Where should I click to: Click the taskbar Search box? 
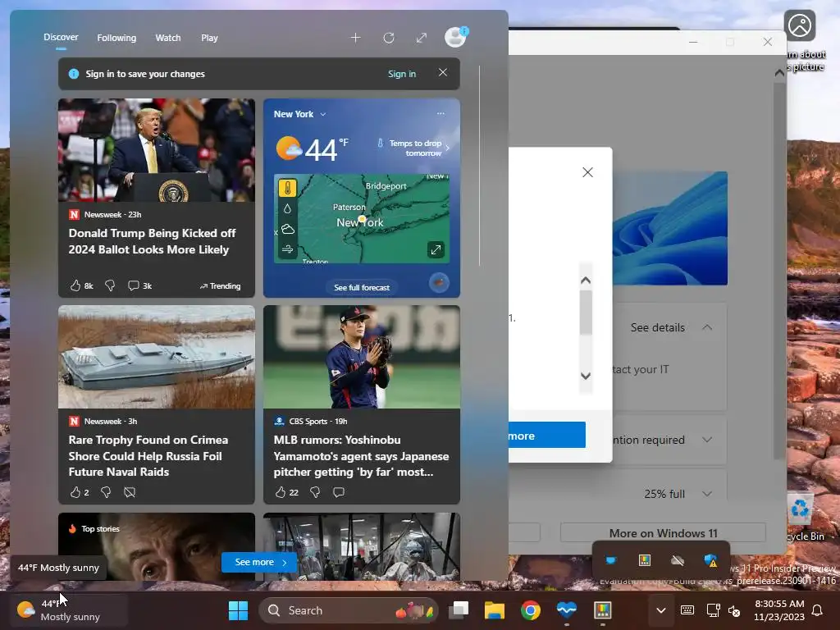tap(349, 610)
